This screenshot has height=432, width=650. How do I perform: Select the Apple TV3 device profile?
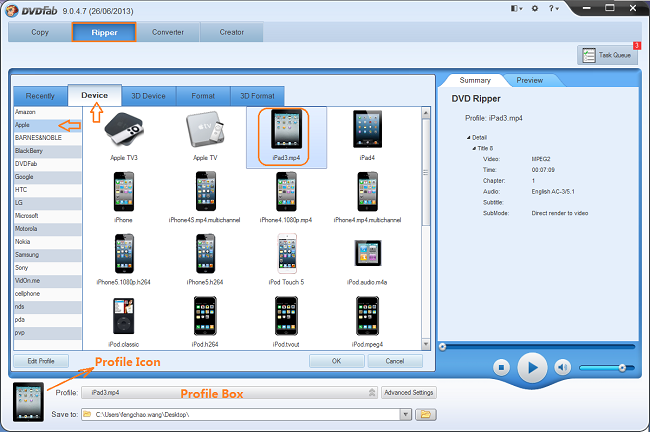124,136
